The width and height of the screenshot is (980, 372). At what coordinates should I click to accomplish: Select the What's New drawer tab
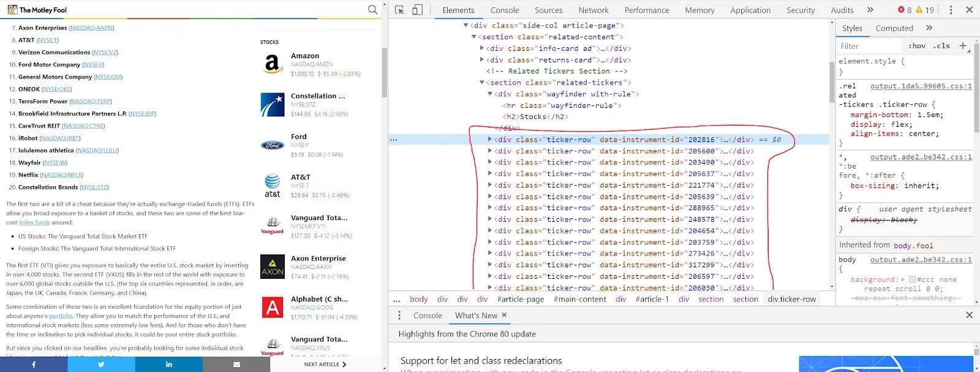[476, 315]
